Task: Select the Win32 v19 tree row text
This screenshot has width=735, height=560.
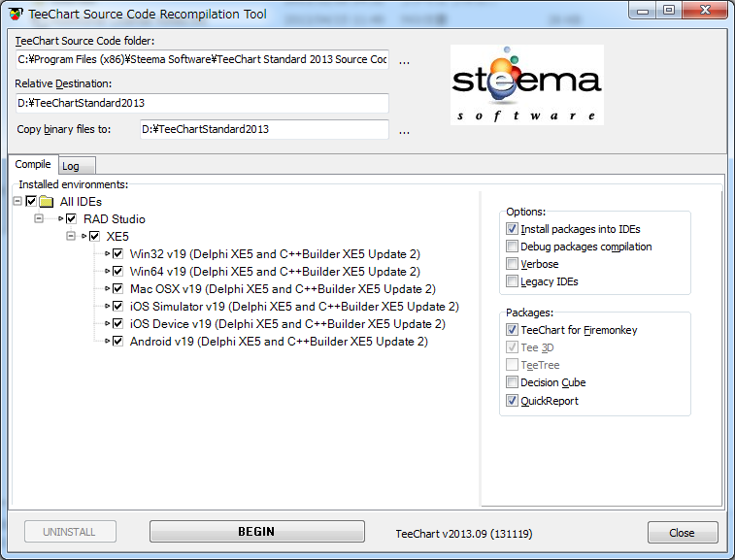Action: point(275,254)
